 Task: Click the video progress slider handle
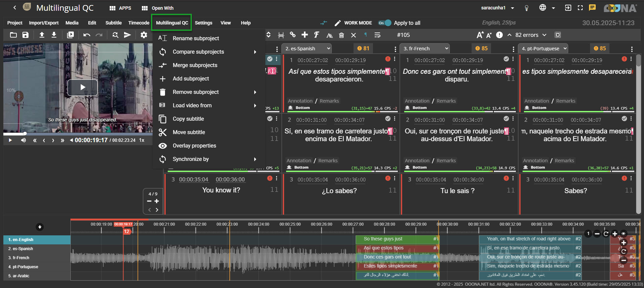25,133
